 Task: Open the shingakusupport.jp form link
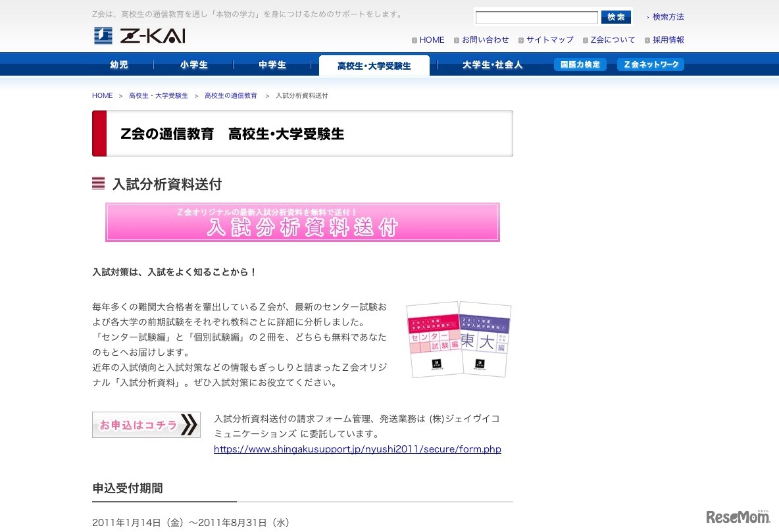click(x=357, y=449)
